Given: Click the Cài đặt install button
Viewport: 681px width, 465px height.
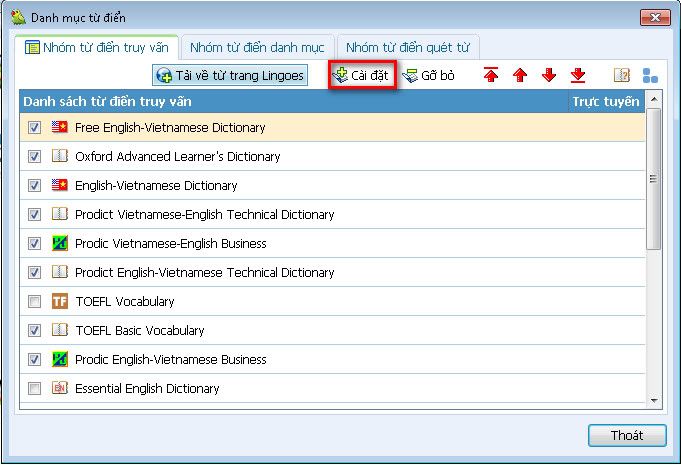Looking at the screenshot, I should pyautogui.click(x=362, y=76).
